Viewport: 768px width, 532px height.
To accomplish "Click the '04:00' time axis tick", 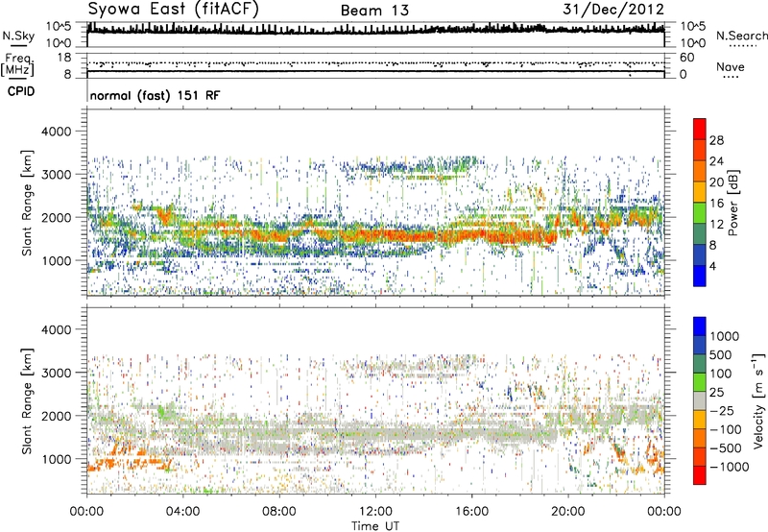I will pyautogui.click(x=182, y=512).
